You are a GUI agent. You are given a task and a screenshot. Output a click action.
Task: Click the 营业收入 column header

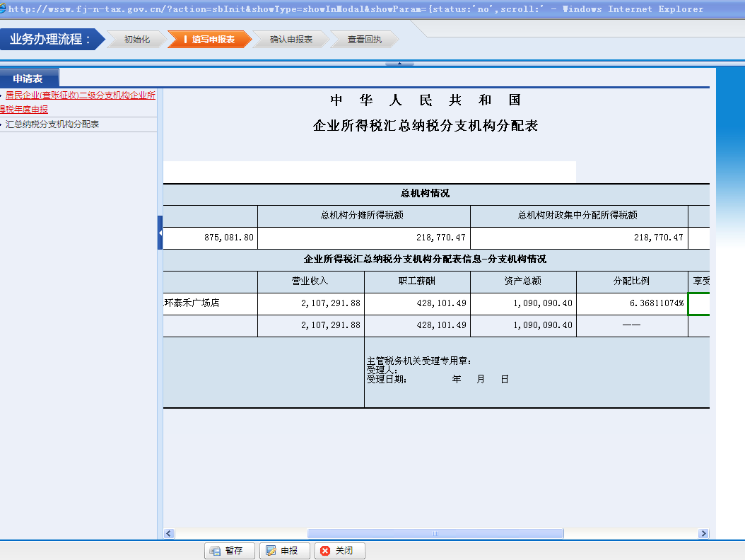[311, 281]
